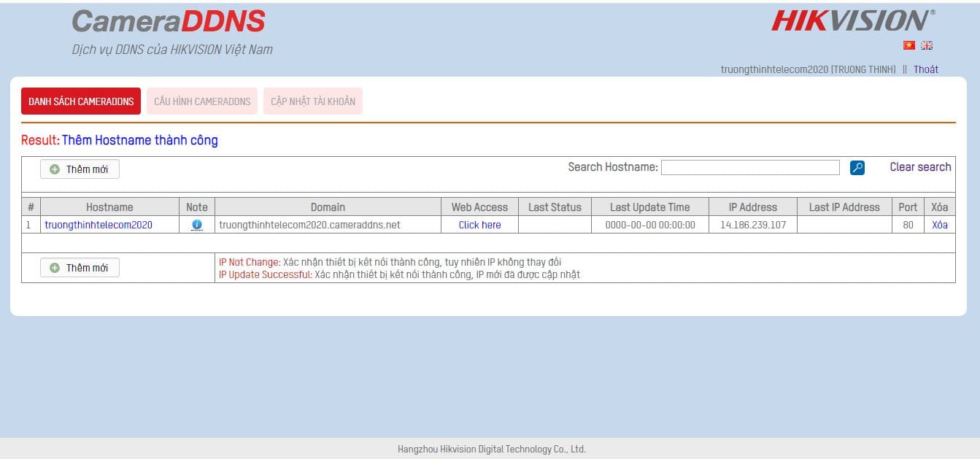Click the IP Address column header
Image resolution: width=980 pixels, height=459 pixels.
752,207
